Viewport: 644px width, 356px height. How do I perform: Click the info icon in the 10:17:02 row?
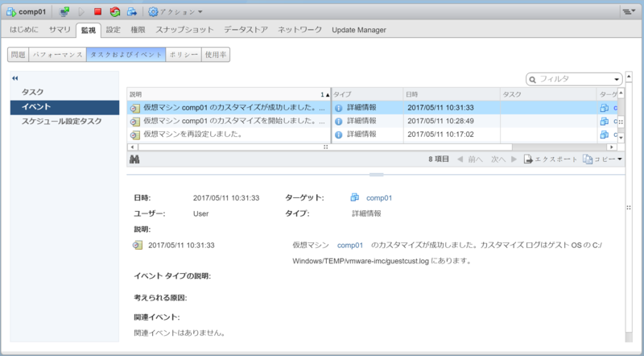pyautogui.click(x=338, y=135)
